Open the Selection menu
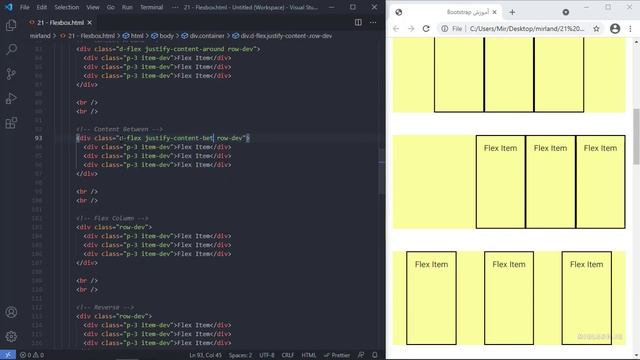 pos(67,7)
